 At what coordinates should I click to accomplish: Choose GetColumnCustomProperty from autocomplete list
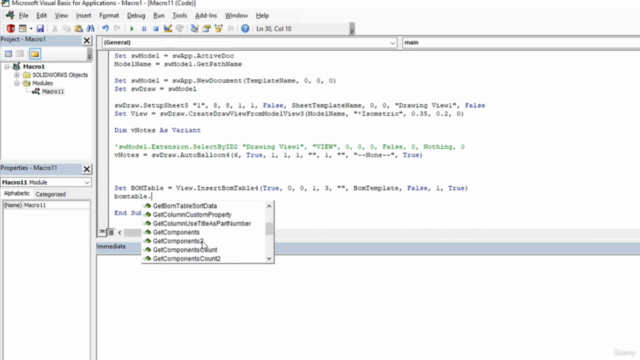[x=192, y=215]
